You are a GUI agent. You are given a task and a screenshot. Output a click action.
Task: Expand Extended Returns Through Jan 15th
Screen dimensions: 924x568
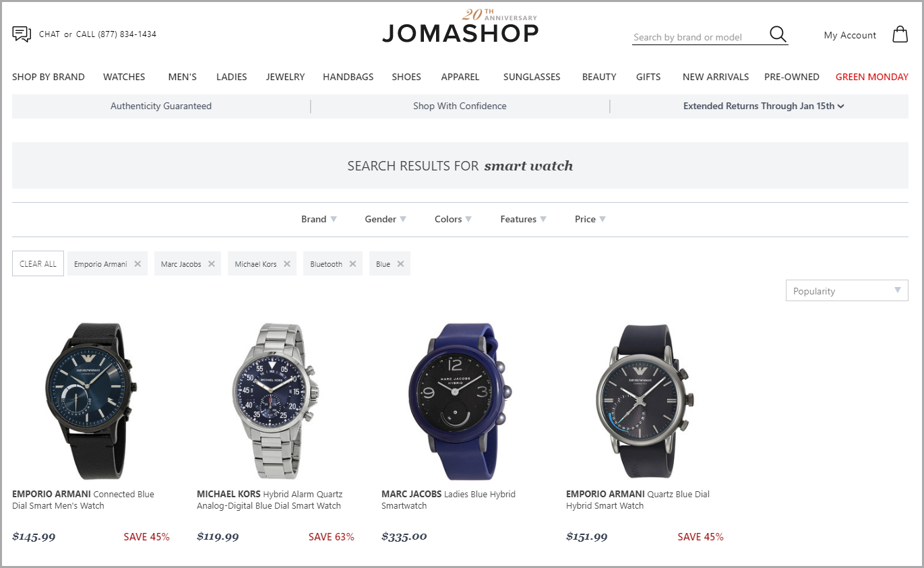click(764, 106)
